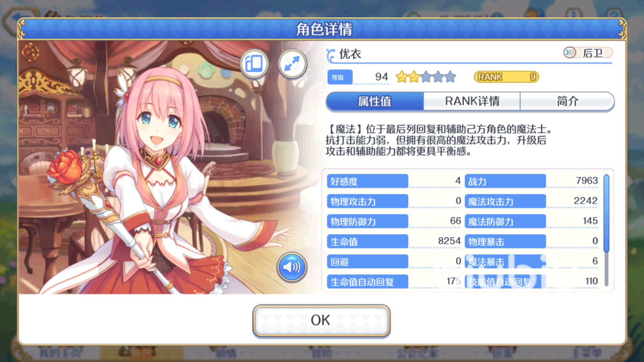Click the first gold star rating
This screenshot has width=644, height=362.
tap(402, 77)
